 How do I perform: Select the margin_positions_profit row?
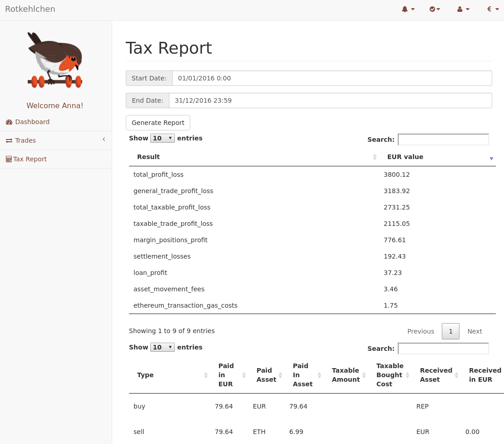[312, 240]
